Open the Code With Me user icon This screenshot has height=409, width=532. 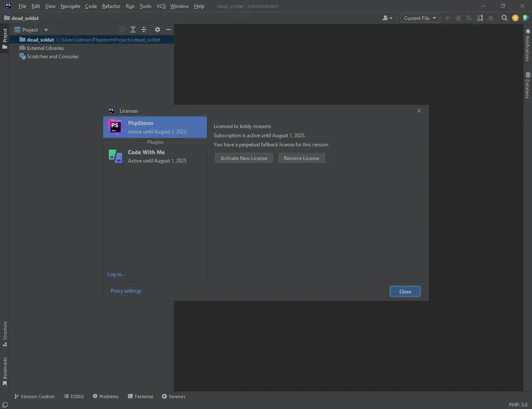(387, 18)
